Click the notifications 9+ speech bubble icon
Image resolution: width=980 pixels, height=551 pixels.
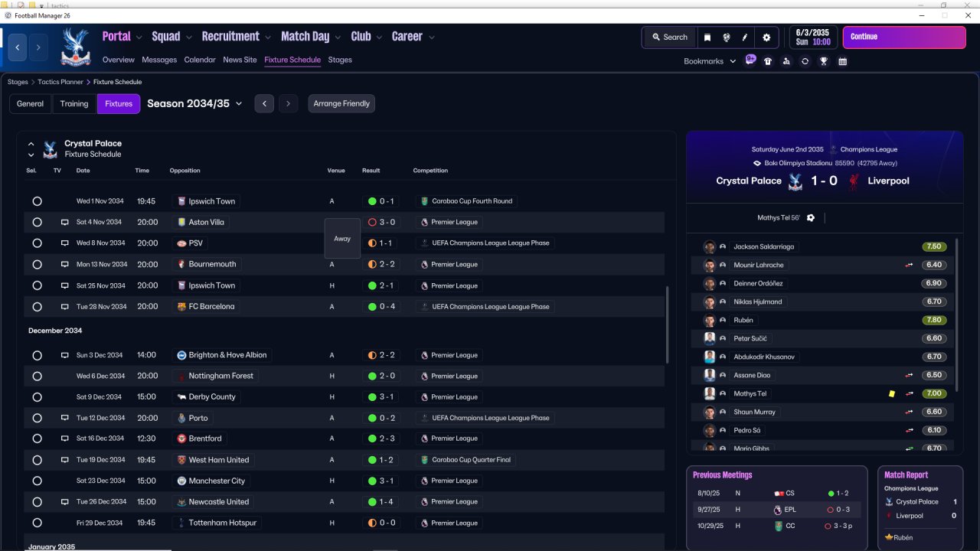[x=750, y=60]
